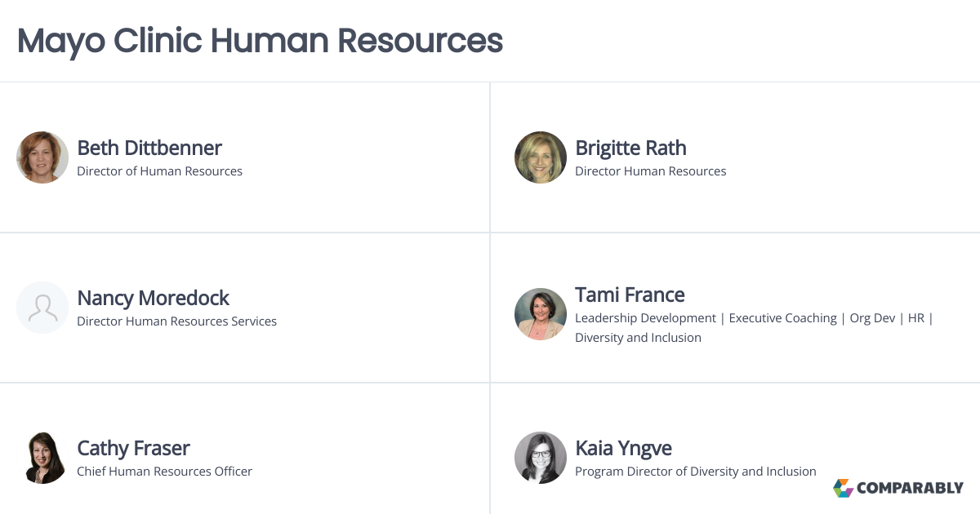
Task: Click the Nancy Moredock name text
Action: coord(153,299)
